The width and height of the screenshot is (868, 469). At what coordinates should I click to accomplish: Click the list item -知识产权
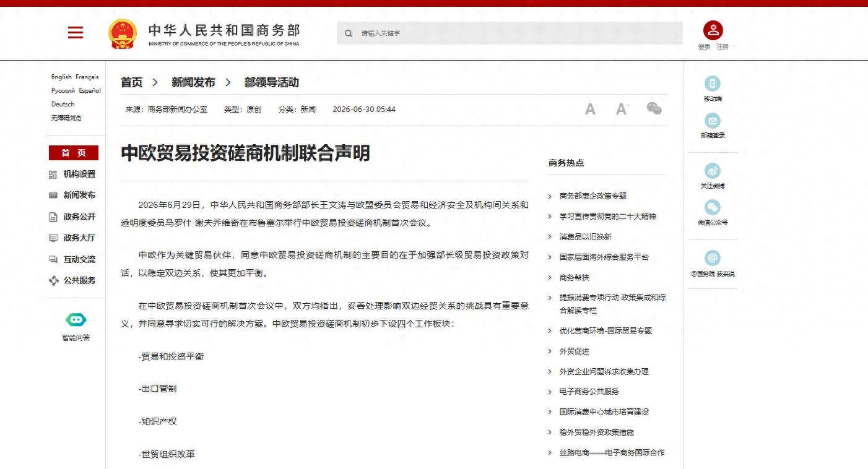click(x=157, y=421)
